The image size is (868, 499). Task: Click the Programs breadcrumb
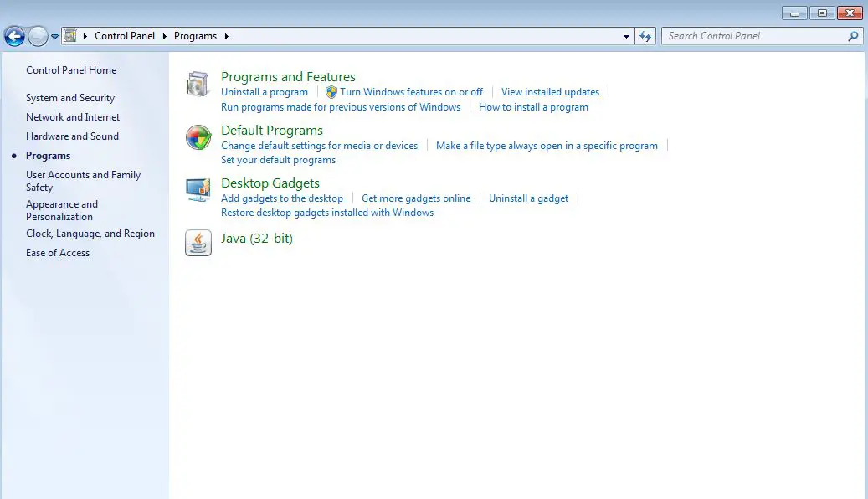195,36
